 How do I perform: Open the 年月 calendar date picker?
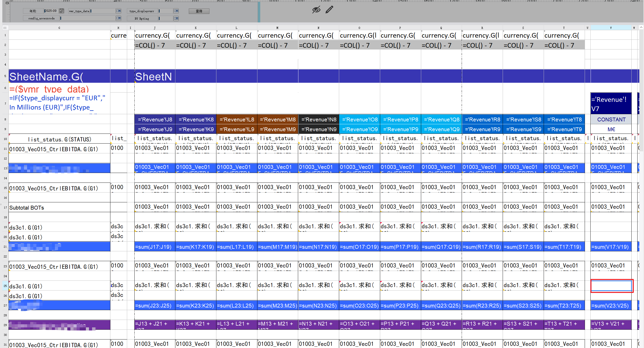pos(61,11)
